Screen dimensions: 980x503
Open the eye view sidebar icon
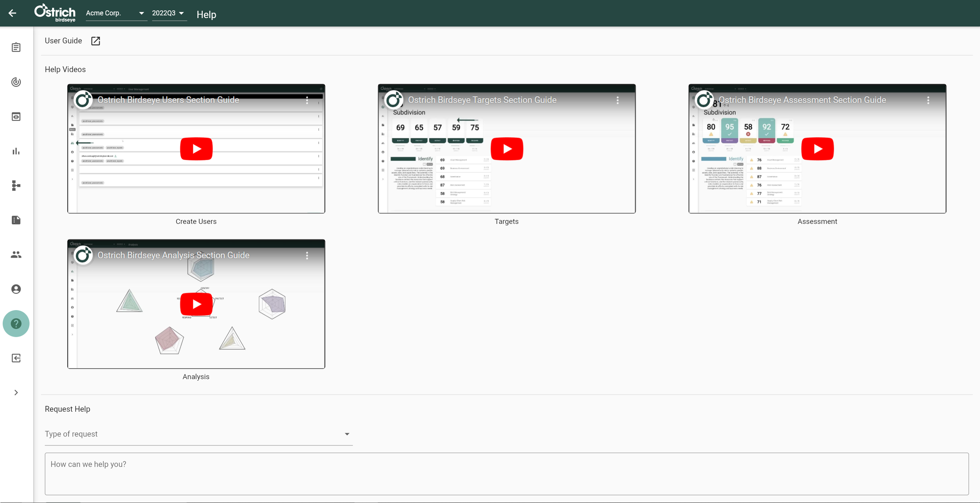pos(16,117)
